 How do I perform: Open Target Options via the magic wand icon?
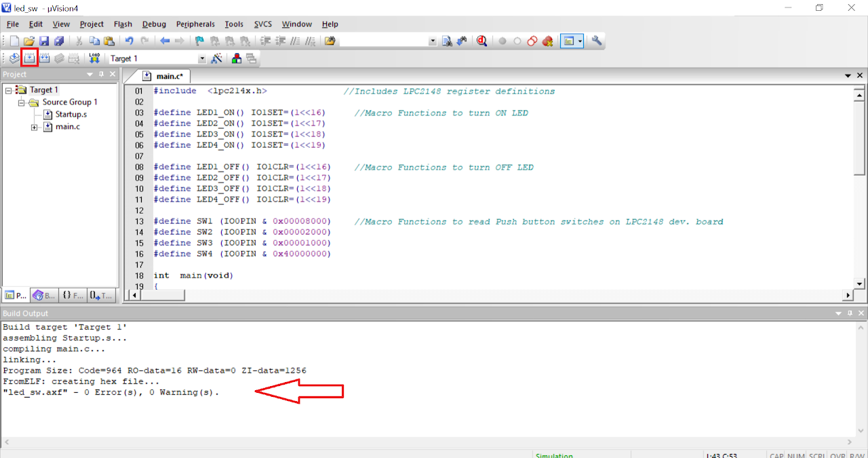(216, 58)
